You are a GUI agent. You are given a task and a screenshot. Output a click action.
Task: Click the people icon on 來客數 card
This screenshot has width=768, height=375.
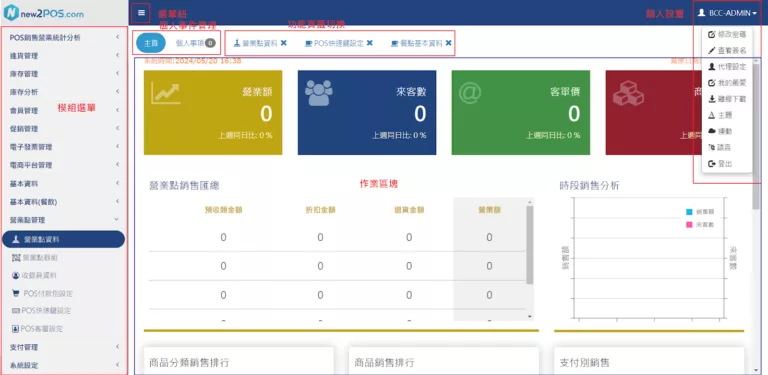[319, 93]
